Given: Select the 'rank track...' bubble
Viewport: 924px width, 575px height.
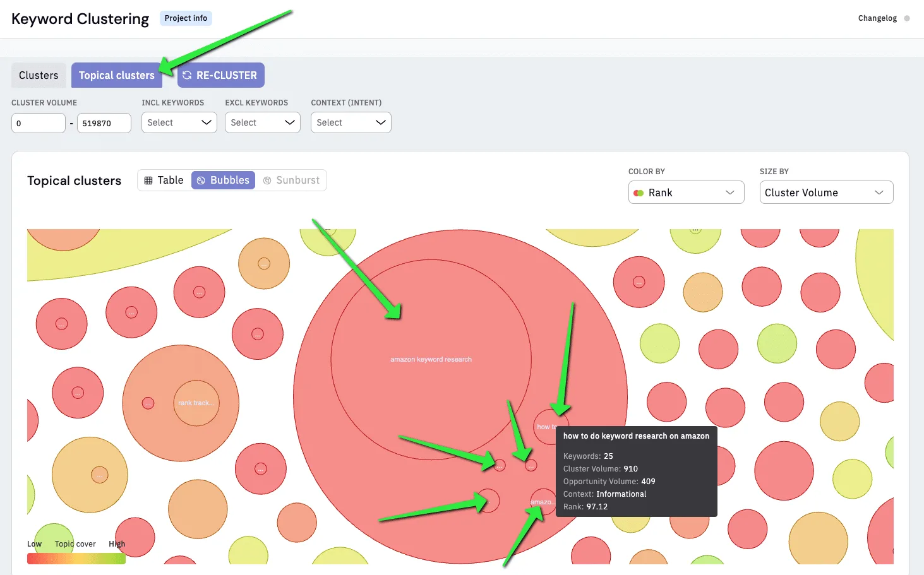Looking at the screenshot, I should pyautogui.click(x=196, y=403).
